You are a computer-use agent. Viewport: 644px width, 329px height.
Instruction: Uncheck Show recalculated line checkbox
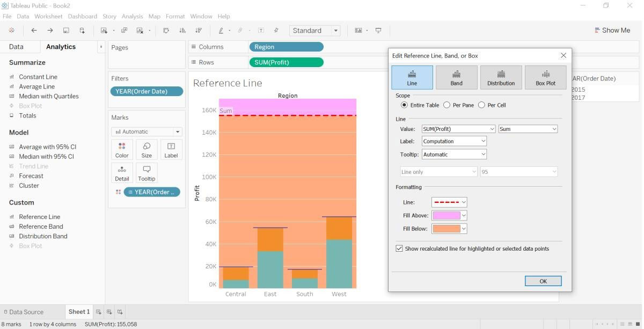pos(399,248)
